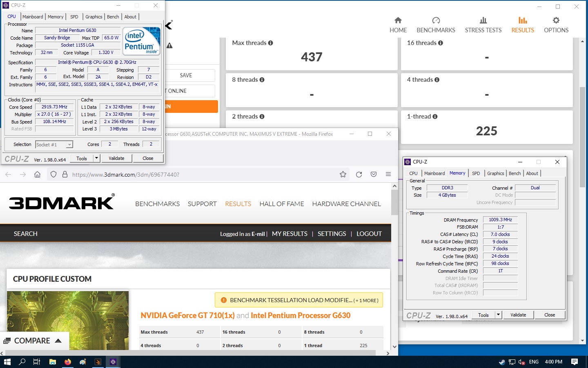The width and height of the screenshot is (588, 368).
Task: Click the Intel Pentium inside logo
Action: click(142, 41)
